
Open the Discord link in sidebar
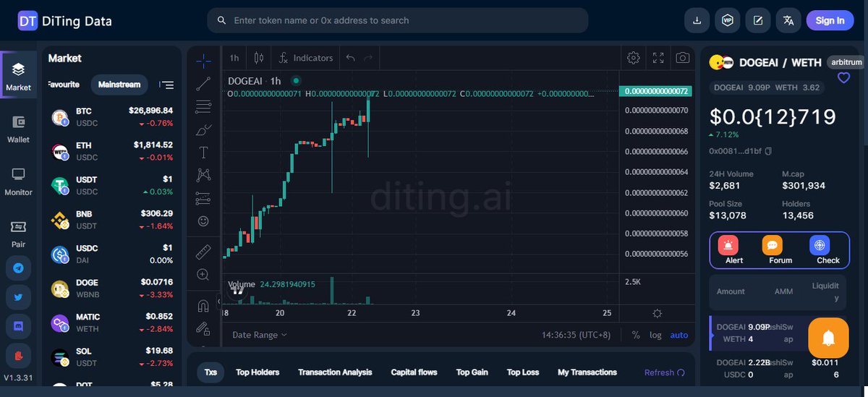click(x=18, y=327)
